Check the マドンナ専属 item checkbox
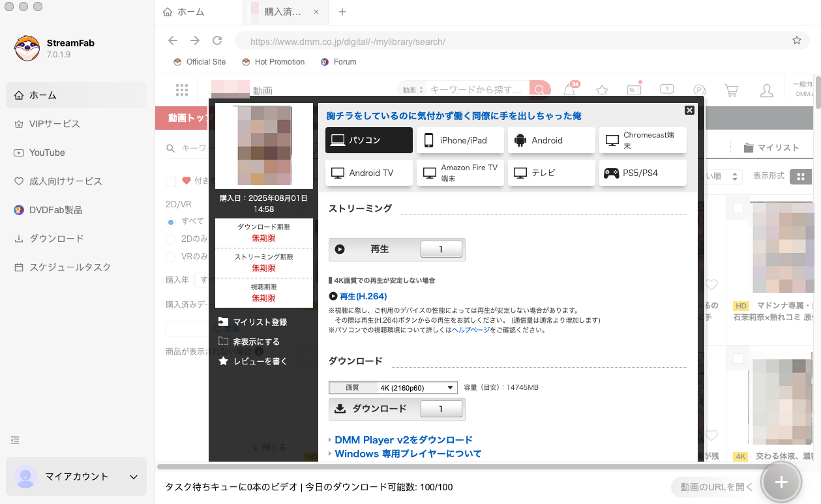Screen dimensions: 821x504 click(x=738, y=208)
